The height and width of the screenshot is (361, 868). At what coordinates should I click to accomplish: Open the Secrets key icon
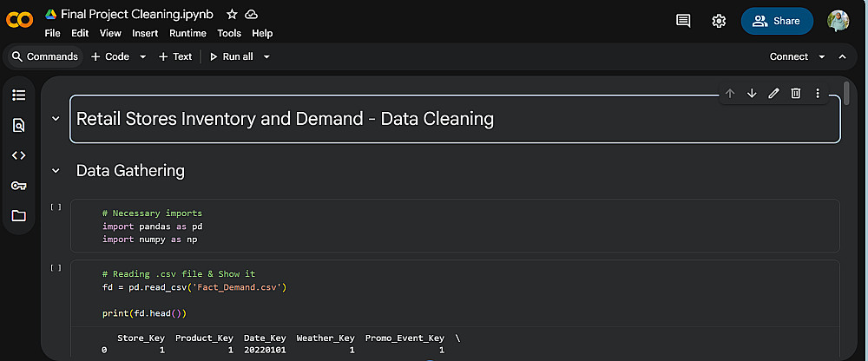19,186
